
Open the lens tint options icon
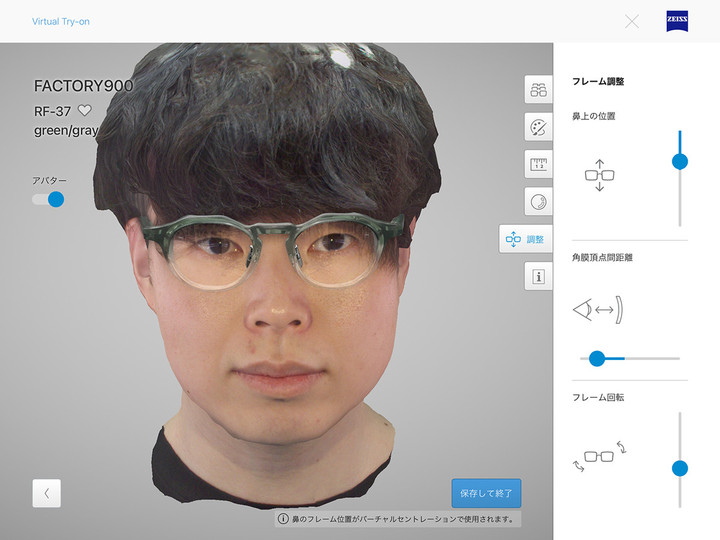coord(538,202)
